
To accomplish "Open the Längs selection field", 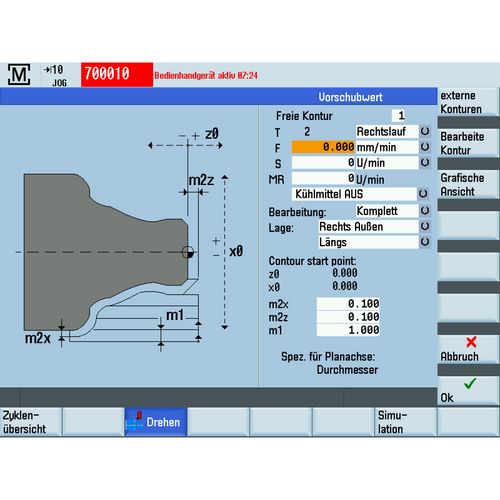I will coord(368,242).
